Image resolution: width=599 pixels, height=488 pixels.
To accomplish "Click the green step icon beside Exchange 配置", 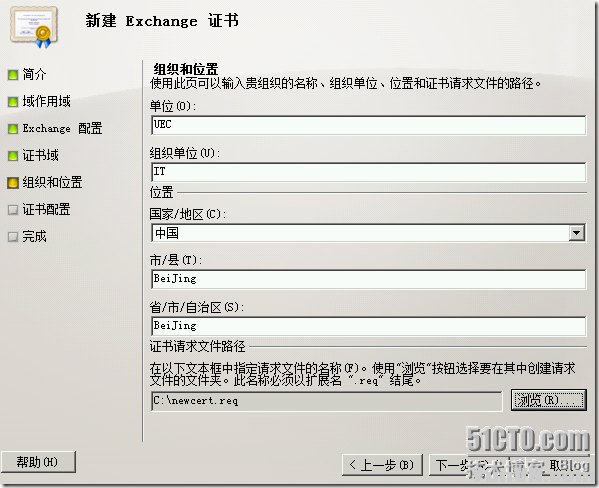I will [x=13, y=129].
